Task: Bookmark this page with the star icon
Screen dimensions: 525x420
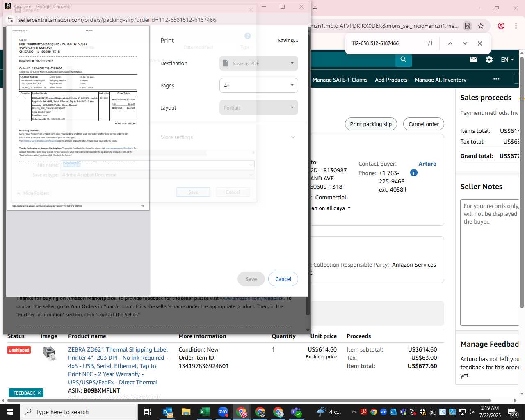Action: [x=481, y=26]
